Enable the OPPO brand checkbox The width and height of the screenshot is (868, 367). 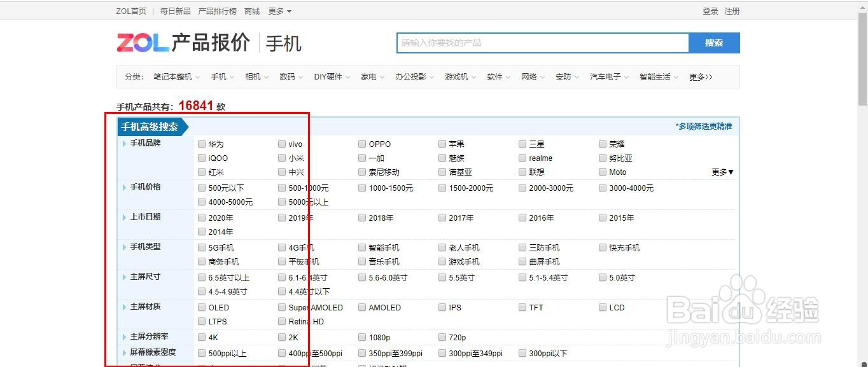tap(361, 144)
